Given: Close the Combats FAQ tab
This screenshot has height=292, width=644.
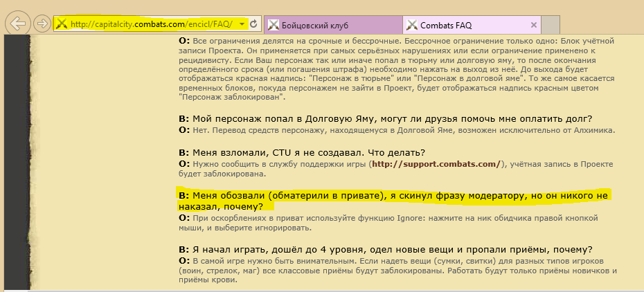Looking at the screenshot, I should [x=533, y=25].
